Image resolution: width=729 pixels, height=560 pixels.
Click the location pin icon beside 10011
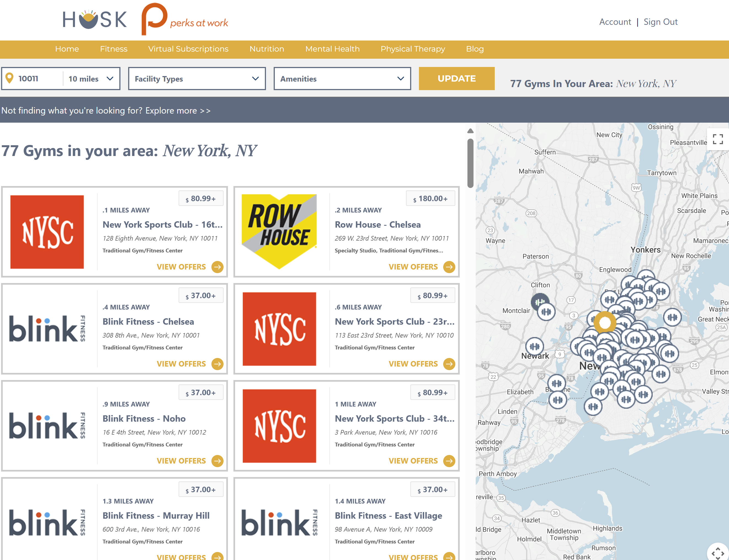[x=10, y=78]
